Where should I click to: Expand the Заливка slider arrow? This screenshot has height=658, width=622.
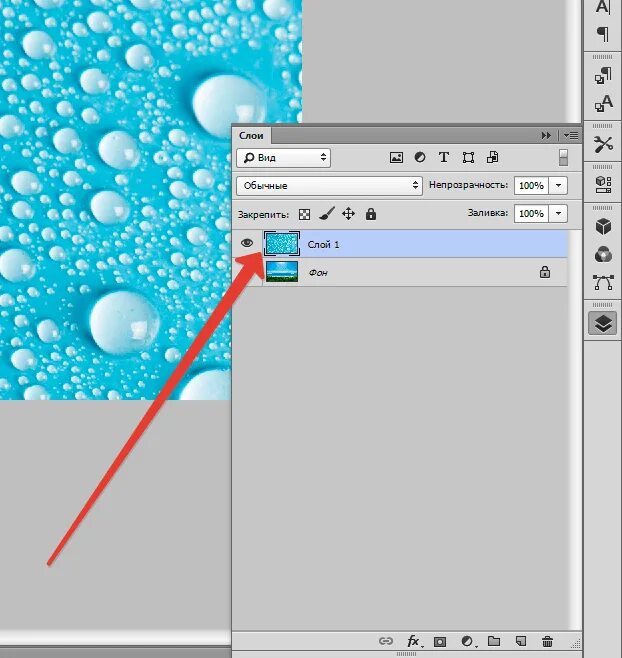coord(558,213)
